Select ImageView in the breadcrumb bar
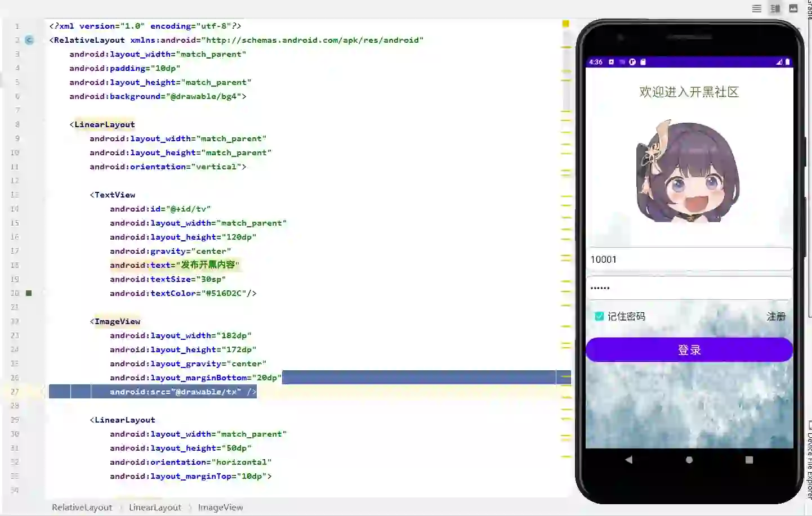Screen dimensions: 812x516 220,507
